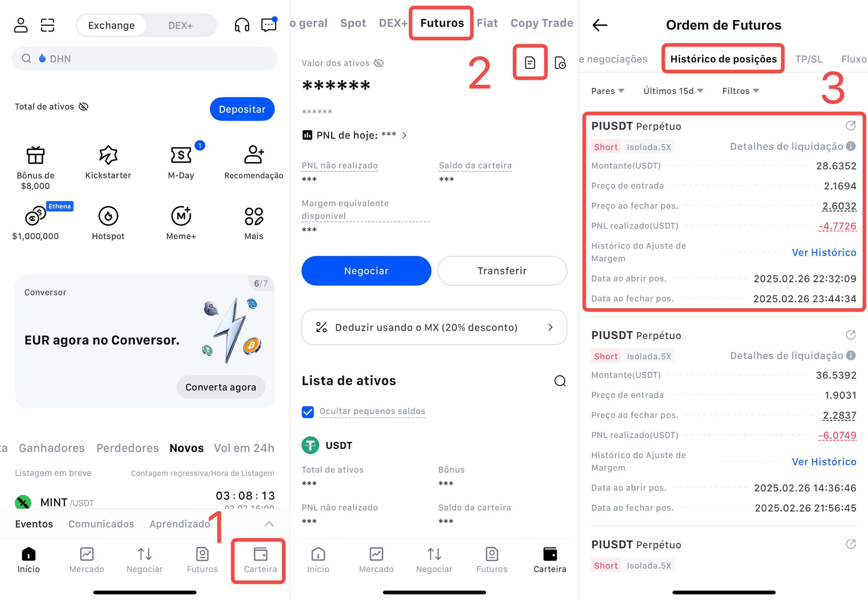
Task: Tap the Depositar button
Action: pyautogui.click(x=242, y=109)
